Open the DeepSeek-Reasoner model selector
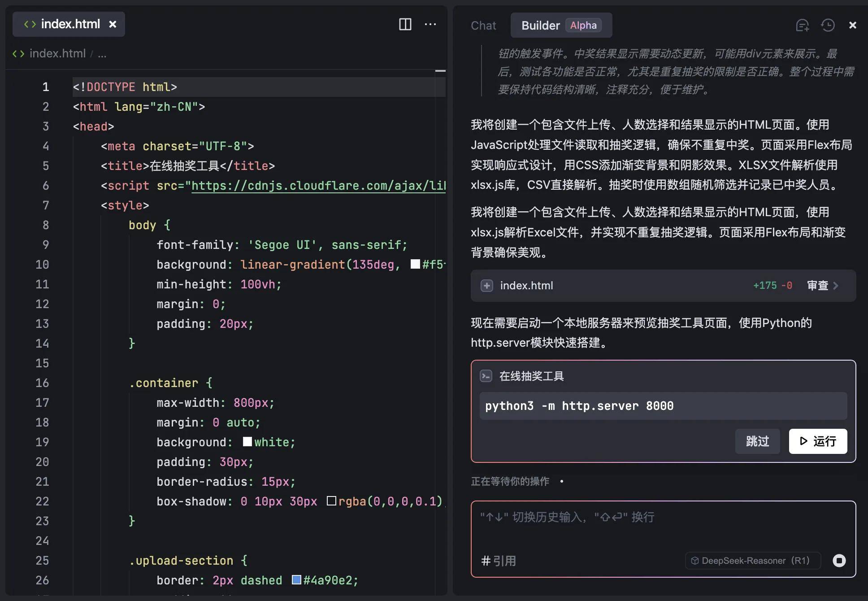 [752, 560]
